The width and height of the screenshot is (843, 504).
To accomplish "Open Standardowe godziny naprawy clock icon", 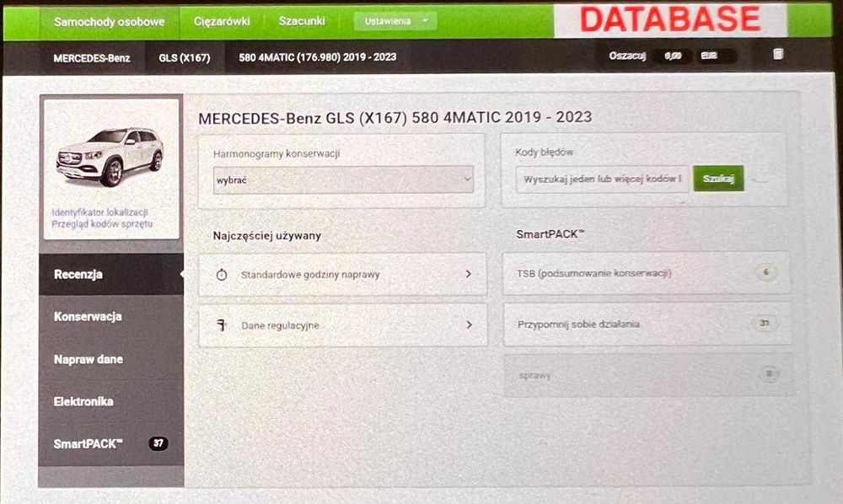I will coord(222,275).
